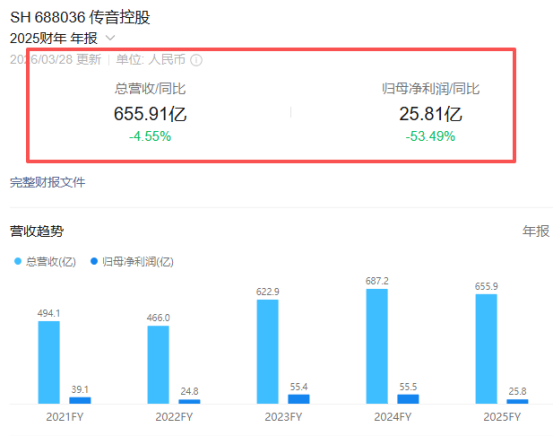The height and width of the screenshot is (436, 554).
Task: Click the 归母净利润/同比 heading
Action: click(430, 88)
